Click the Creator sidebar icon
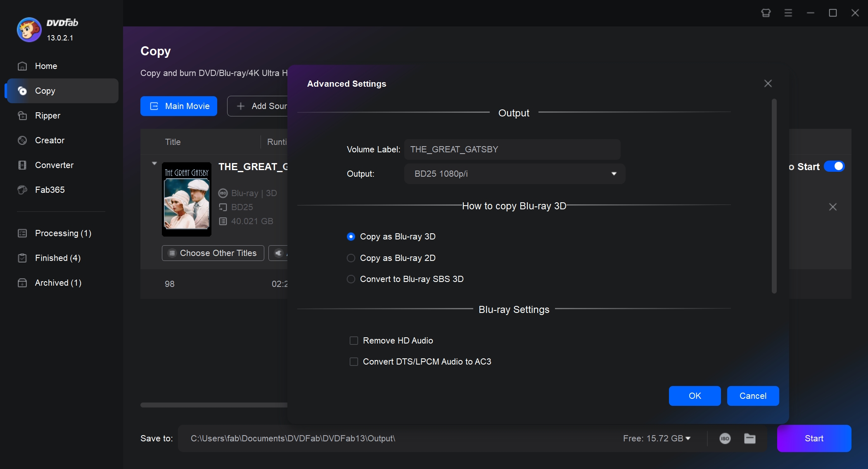868x469 pixels. click(22, 140)
